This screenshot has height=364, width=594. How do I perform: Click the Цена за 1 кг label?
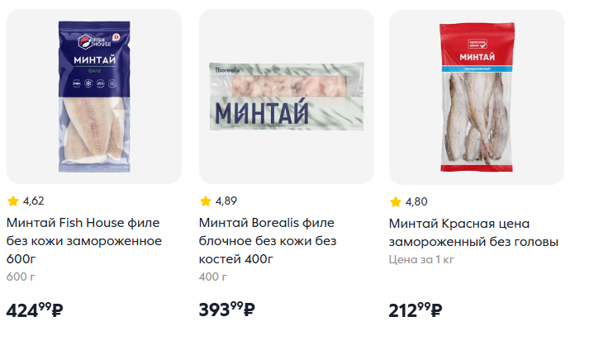(x=421, y=259)
